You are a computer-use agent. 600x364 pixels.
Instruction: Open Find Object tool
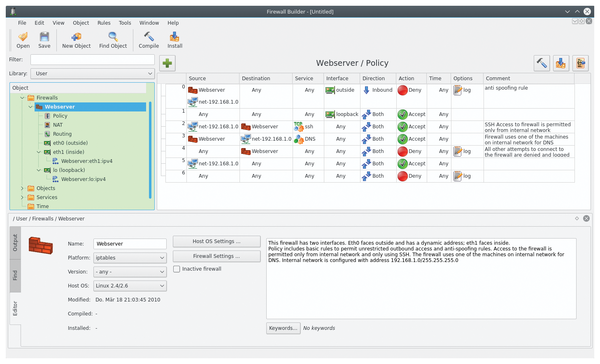113,40
